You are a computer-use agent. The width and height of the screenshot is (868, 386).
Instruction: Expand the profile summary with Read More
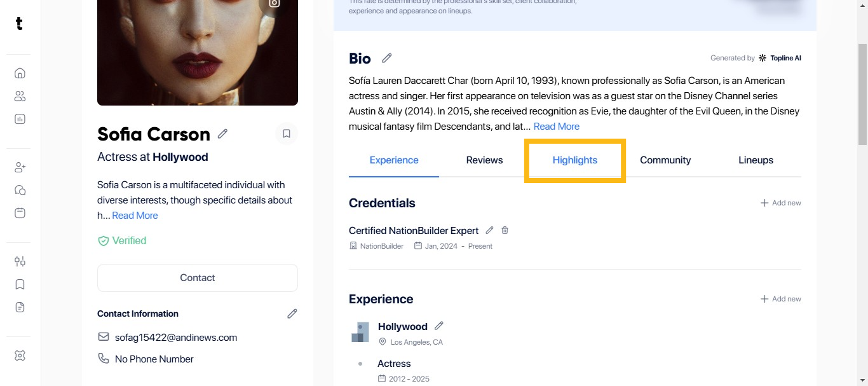[x=135, y=215]
